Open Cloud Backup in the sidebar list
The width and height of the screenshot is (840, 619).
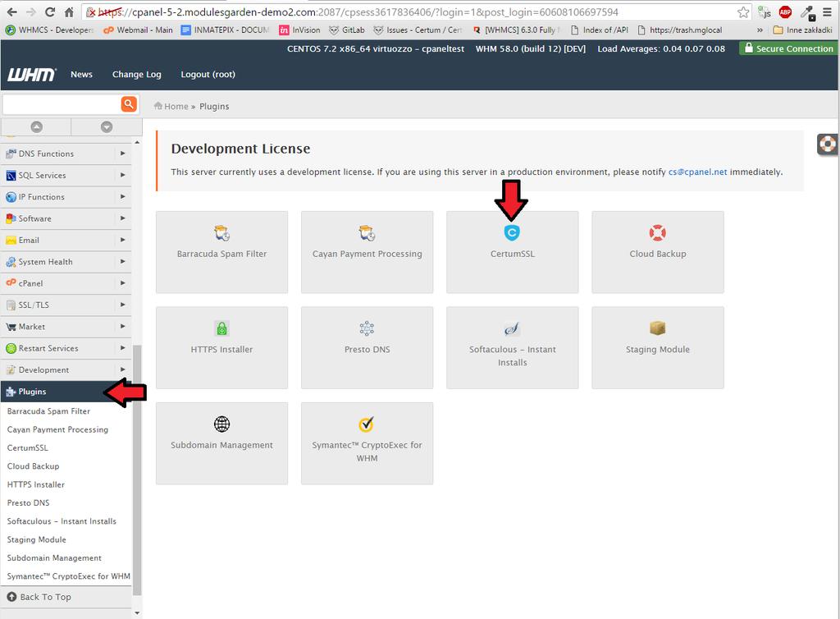[x=33, y=466]
